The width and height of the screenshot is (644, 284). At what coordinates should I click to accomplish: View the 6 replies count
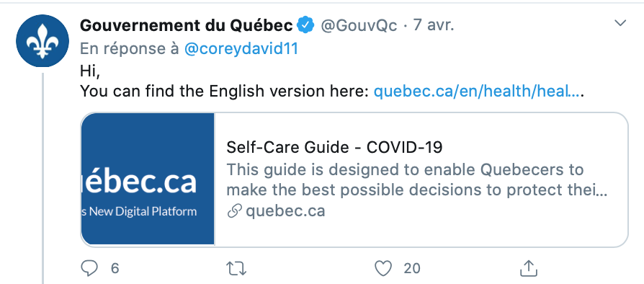click(115, 269)
